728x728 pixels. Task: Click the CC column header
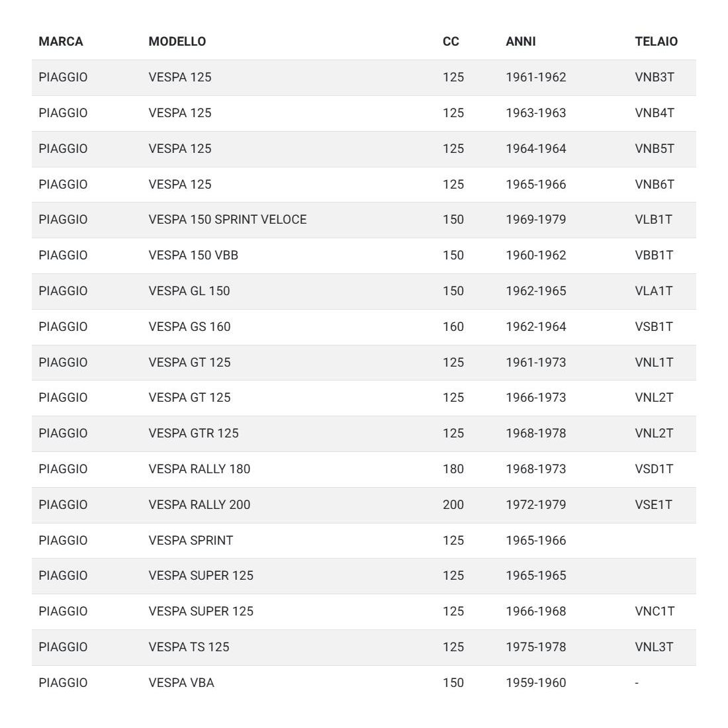coord(451,42)
